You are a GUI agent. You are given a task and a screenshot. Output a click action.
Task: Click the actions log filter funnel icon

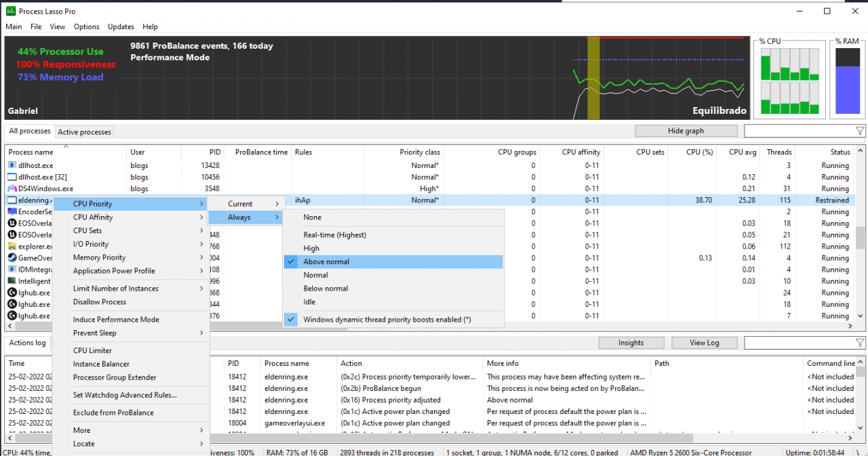click(860, 343)
